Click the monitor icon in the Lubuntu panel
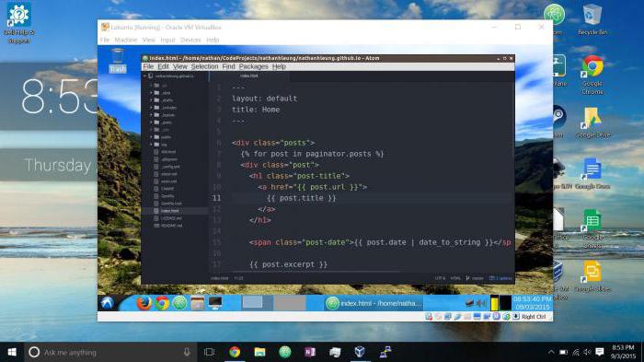 214,303
